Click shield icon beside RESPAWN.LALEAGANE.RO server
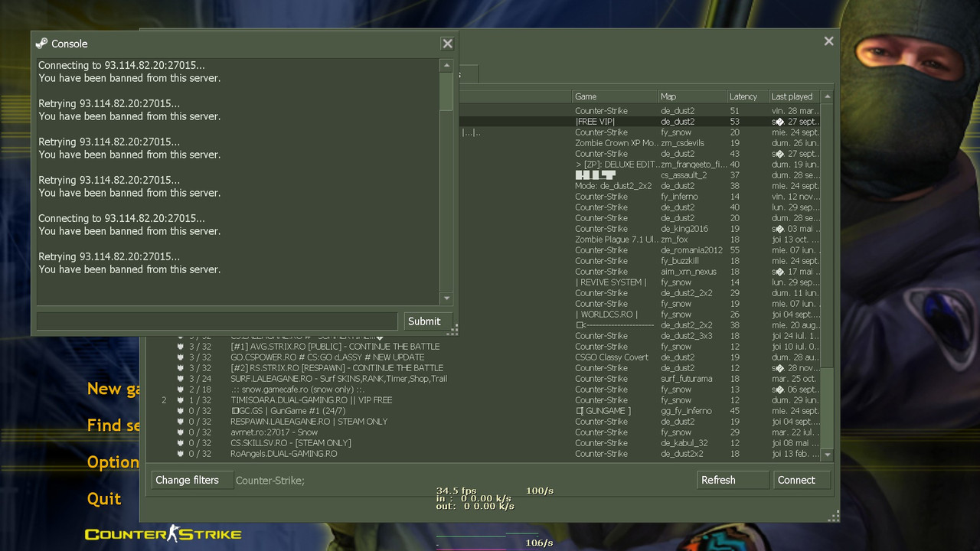980x551 pixels. point(181,422)
